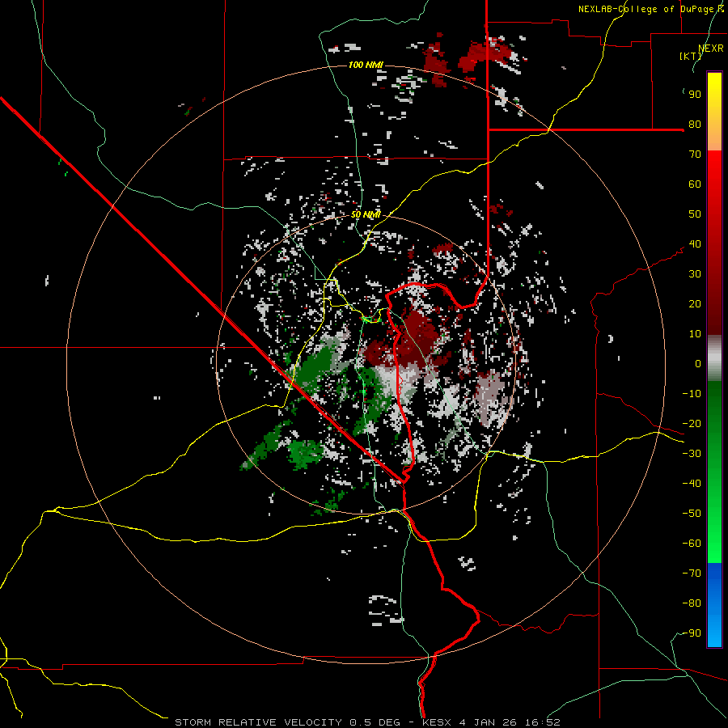The height and width of the screenshot is (728, 728).
Task: Pick the blue segment of the velocity color bar
Action: (x=714, y=605)
